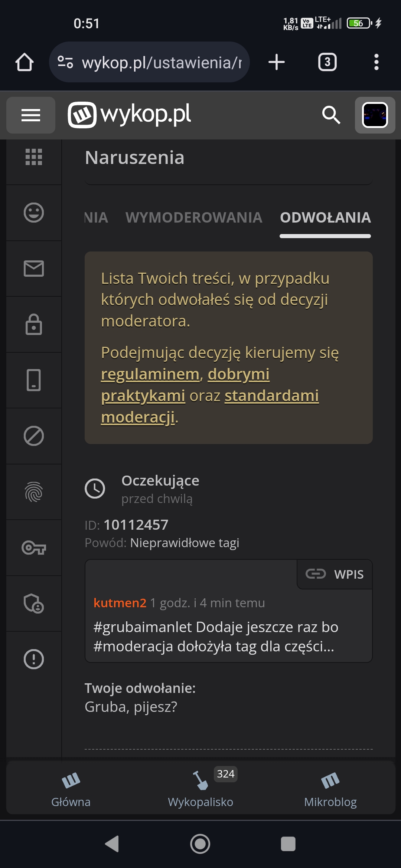401x868 pixels.
Task: Select the key icon in sidebar
Action: click(x=34, y=548)
